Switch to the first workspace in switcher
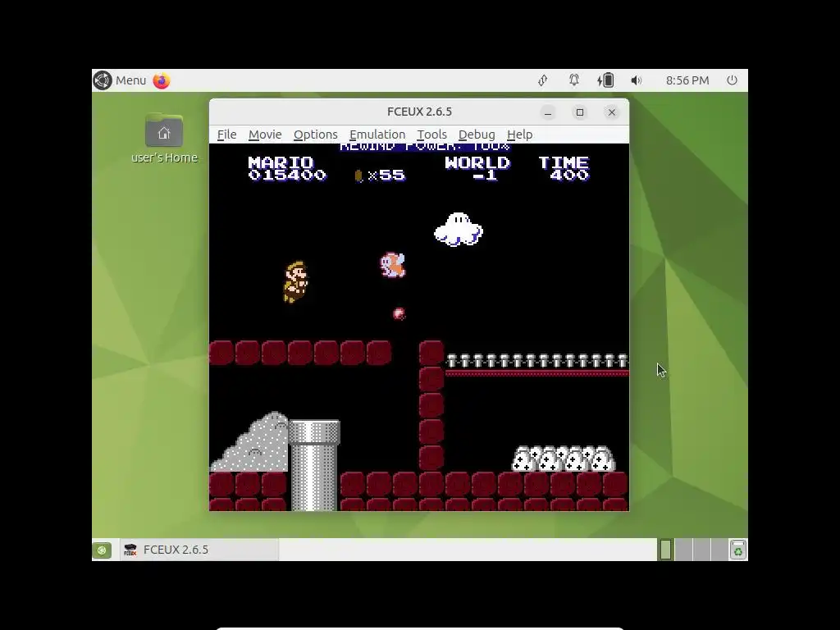This screenshot has width=840, height=630. 666,550
